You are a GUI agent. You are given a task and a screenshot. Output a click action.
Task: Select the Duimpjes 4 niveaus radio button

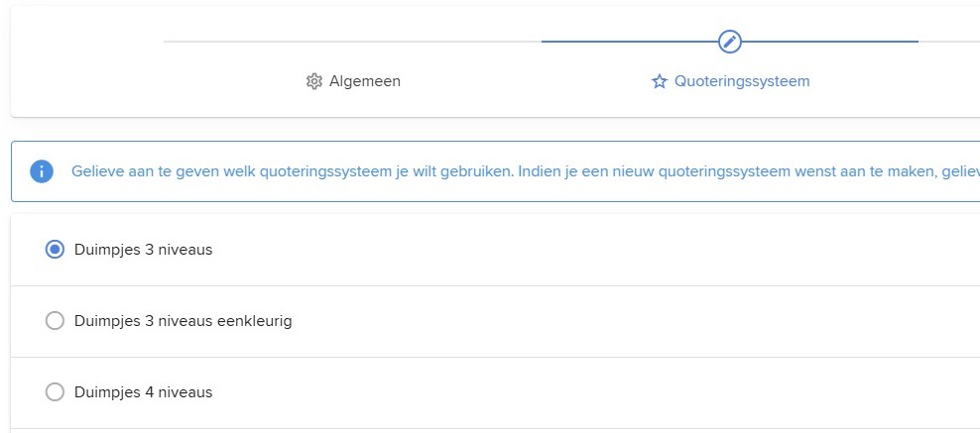[55, 391]
